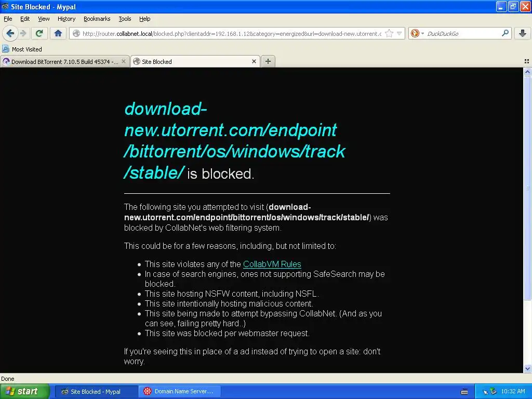
Task: Follow the CollabVM Rules link
Action: pos(272,264)
